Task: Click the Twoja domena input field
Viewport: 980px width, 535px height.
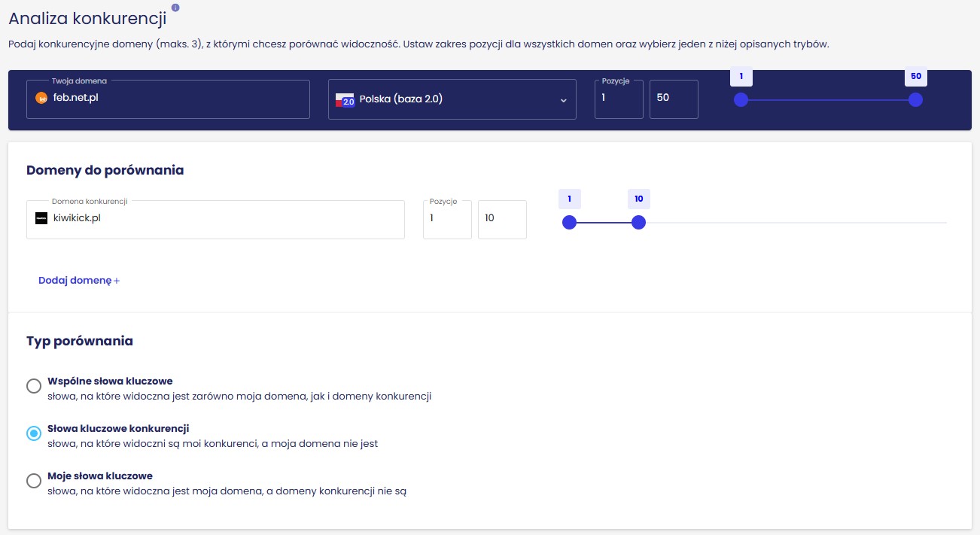Action: (181, 99)
